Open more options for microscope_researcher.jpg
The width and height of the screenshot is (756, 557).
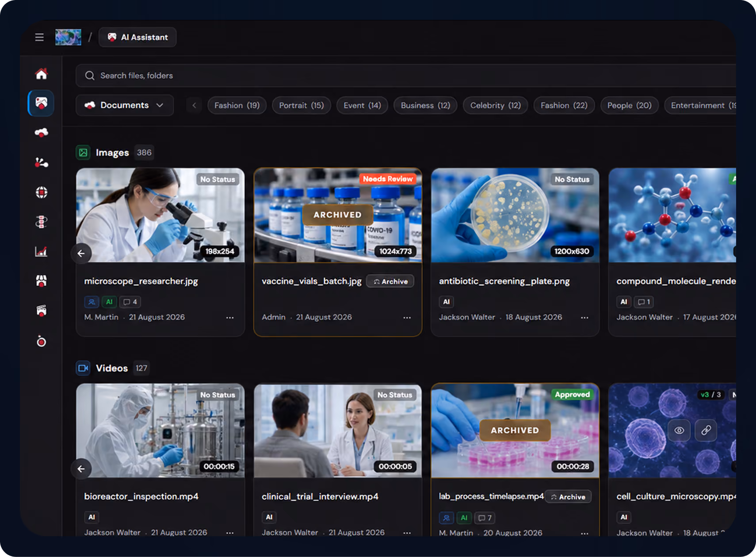click(x=230, y=318)
